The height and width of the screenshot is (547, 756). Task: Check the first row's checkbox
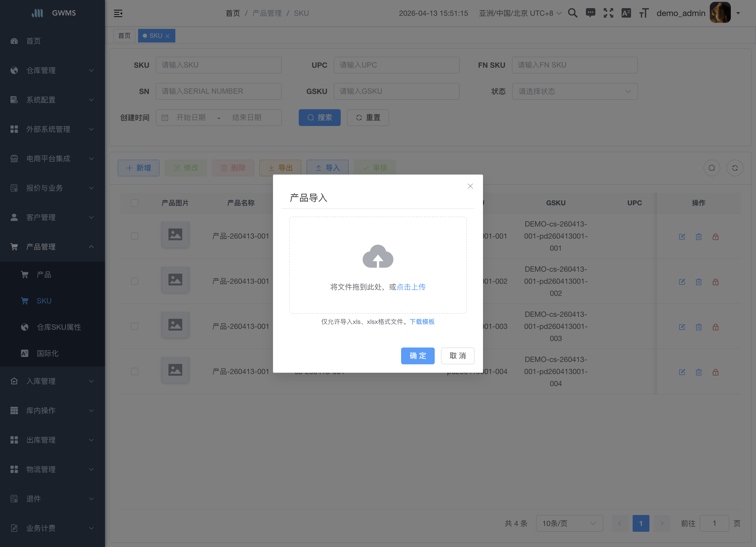click(x=135, y=236)
